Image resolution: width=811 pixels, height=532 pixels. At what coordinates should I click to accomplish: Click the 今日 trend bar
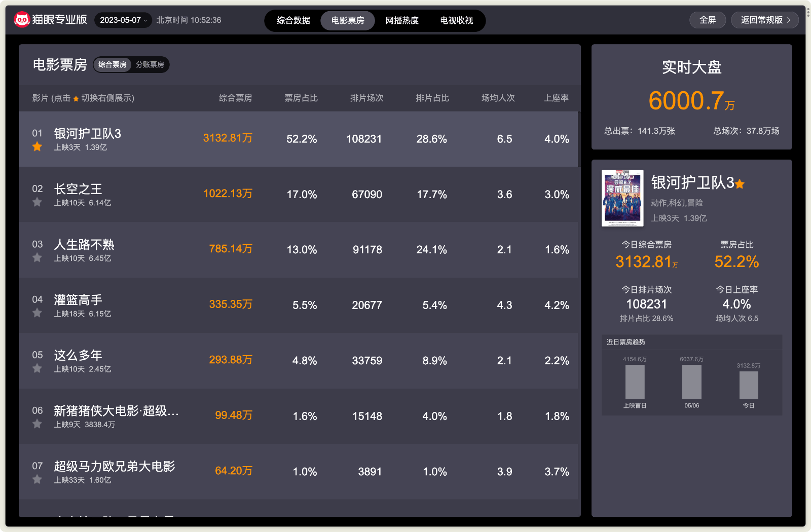(749, 385)
